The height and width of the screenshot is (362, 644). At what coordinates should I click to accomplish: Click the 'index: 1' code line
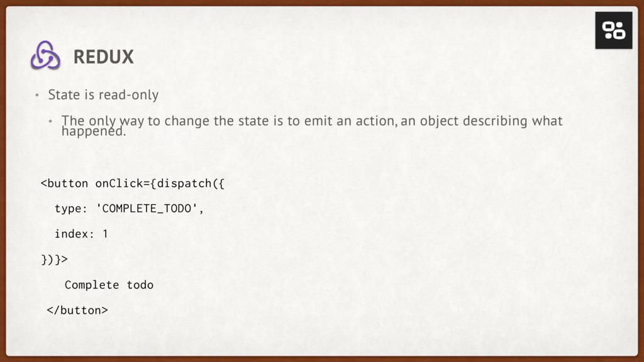[81, 234]
